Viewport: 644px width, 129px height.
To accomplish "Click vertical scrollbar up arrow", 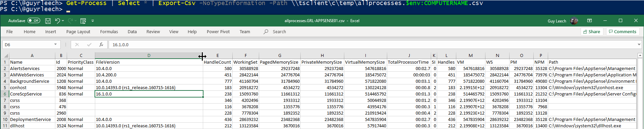I will coord(640,56).
